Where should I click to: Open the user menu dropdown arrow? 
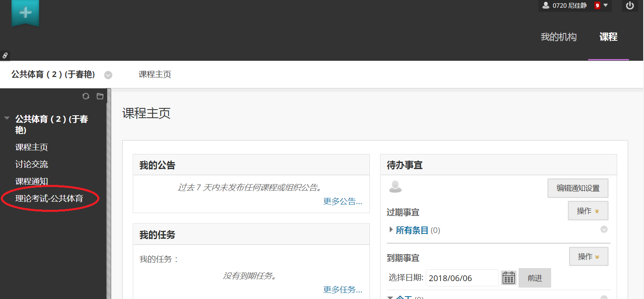606,5
